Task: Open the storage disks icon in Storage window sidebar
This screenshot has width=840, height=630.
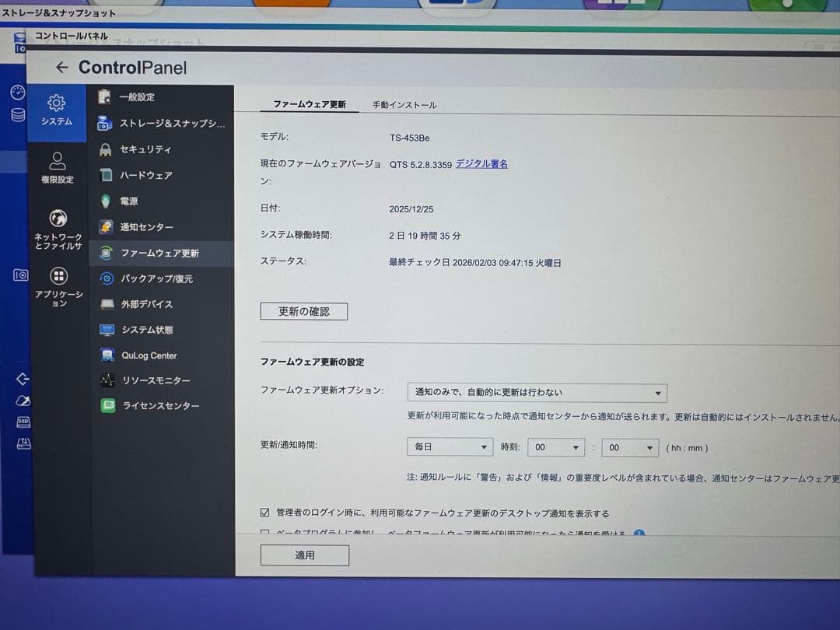Action: 18,114
